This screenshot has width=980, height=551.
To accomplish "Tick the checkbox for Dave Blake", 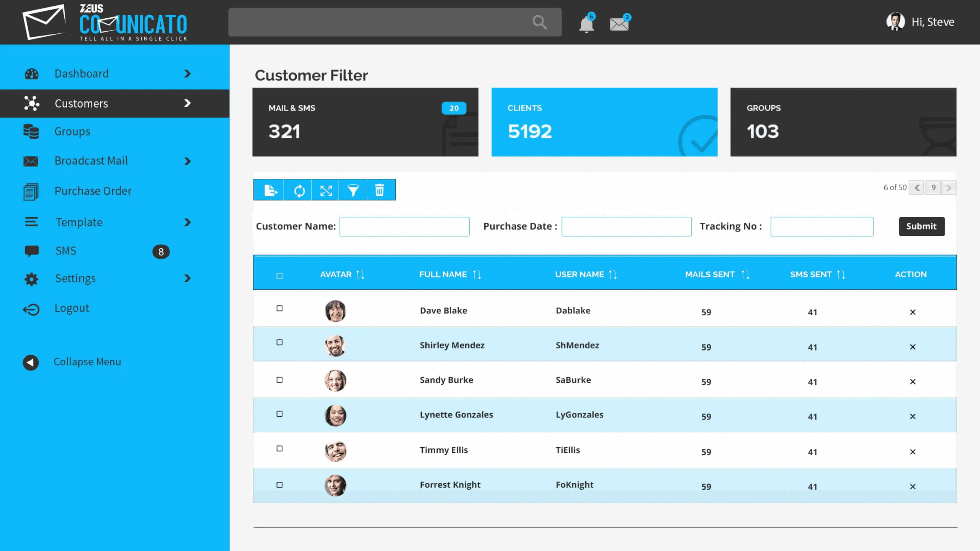I will tap(279, 308).
